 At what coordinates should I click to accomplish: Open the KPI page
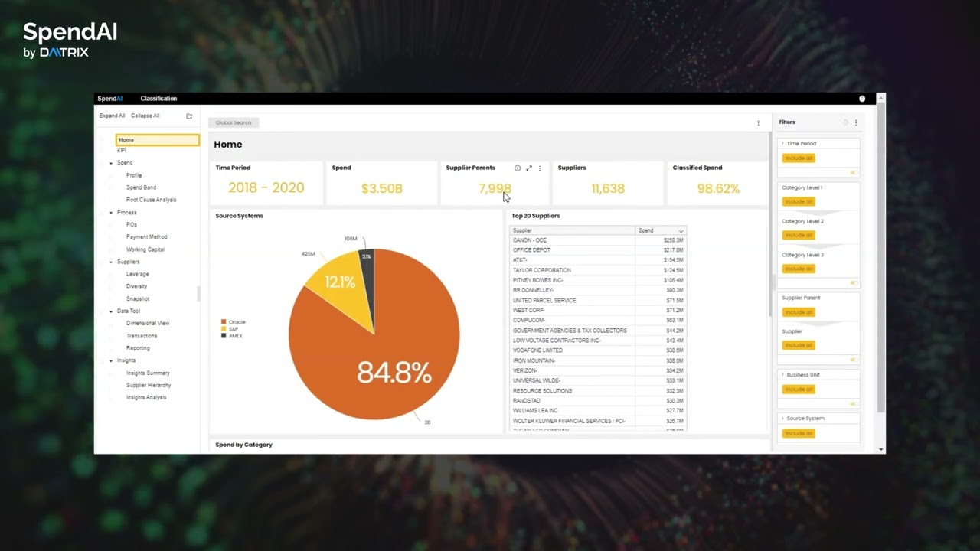tap(121, 151)
